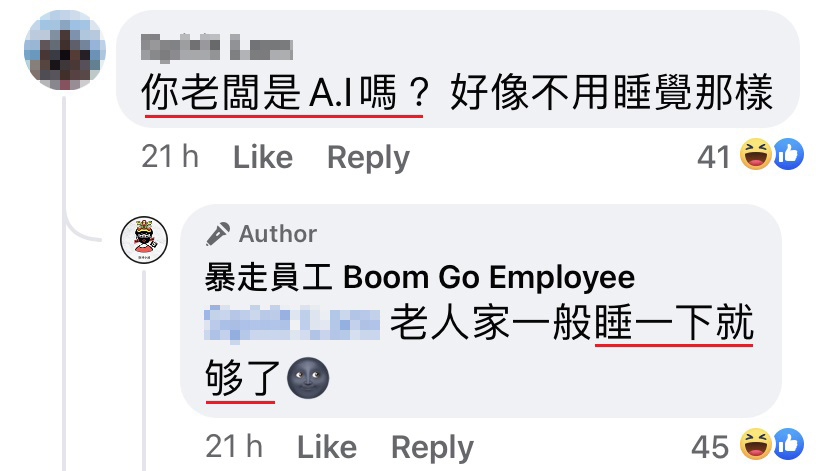Viewport: 828px width, 471px height.
Task: View the haha reaction on author reply
Action: (x=756, y=444)
